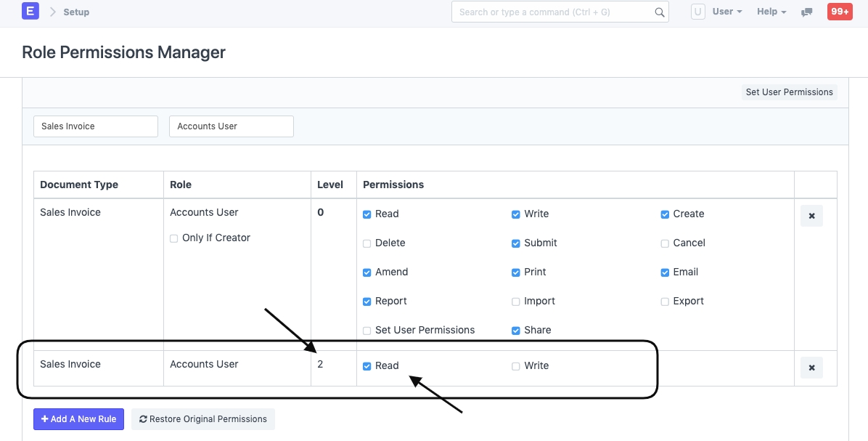Toggle the Only If Creator checkbox
The image size is (868, 441).
coord(174,238)
